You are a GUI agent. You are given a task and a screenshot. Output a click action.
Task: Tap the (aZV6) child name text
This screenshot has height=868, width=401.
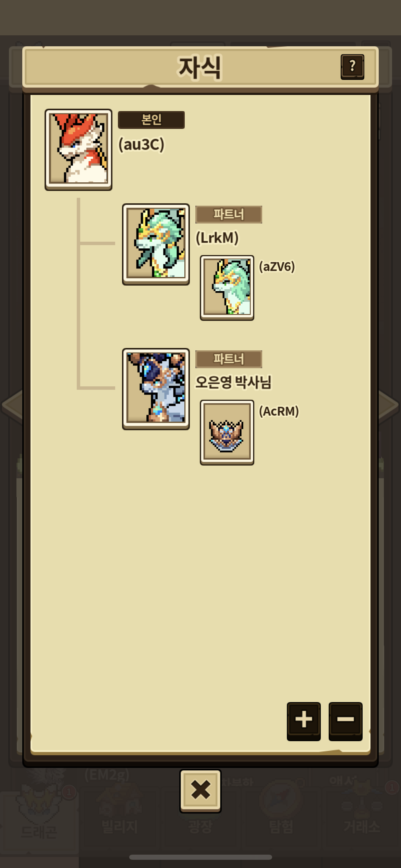pos(277,267)
